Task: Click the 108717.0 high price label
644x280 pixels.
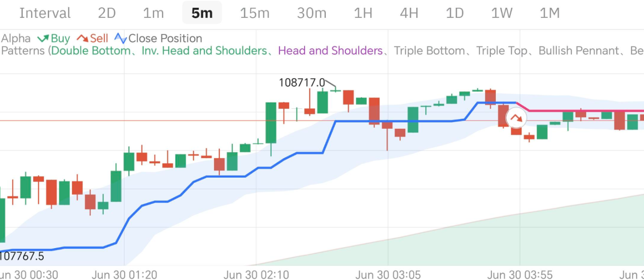Action: [x=302, y=83]
